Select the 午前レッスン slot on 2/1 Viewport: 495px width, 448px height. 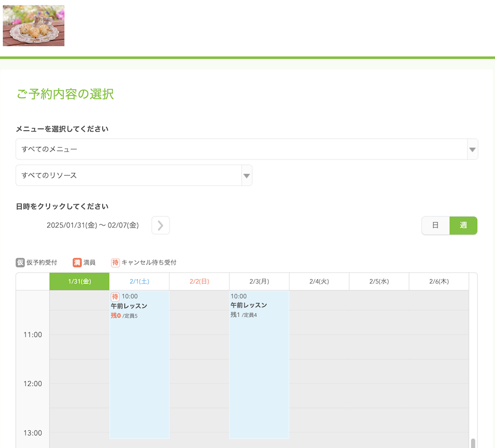(x=139, y=350)
